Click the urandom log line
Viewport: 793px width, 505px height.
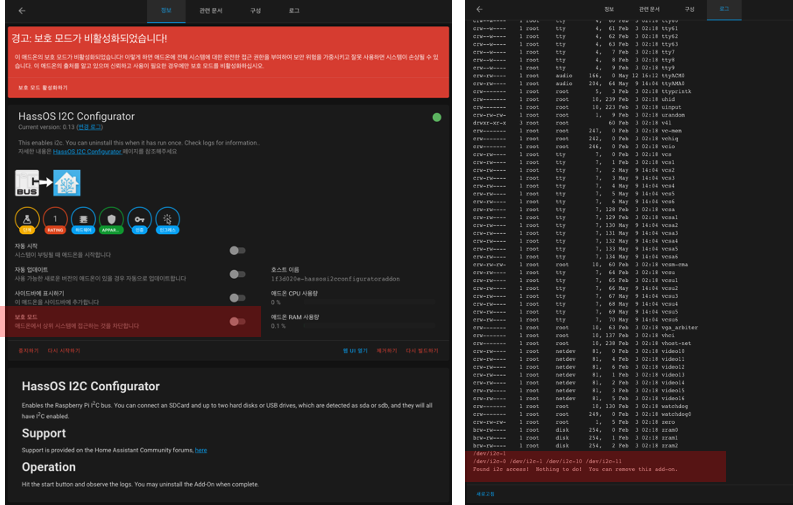[x=579, y=115]
